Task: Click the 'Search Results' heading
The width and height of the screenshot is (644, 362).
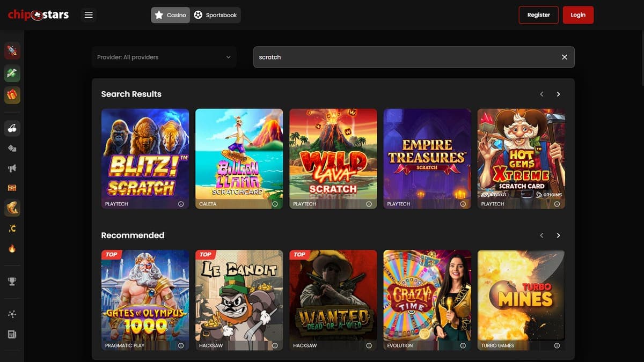Action: pyautogui.click(x=131, y=94)
